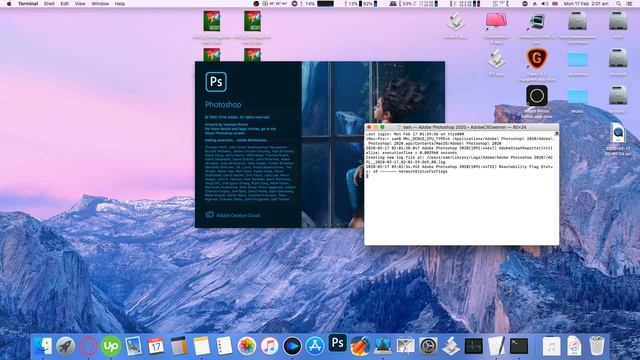Image resolution: width=640 pixels, height=360 pixels.
Task: Open the pink ring app in Dock
Action: (88, 346)
